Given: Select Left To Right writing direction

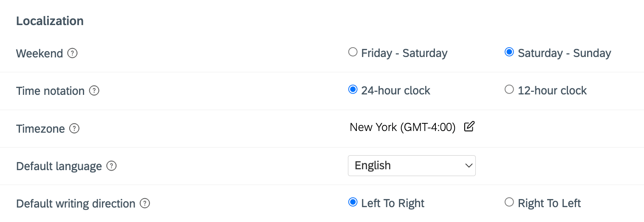Looking at the screenshot, I should point(353,202).
